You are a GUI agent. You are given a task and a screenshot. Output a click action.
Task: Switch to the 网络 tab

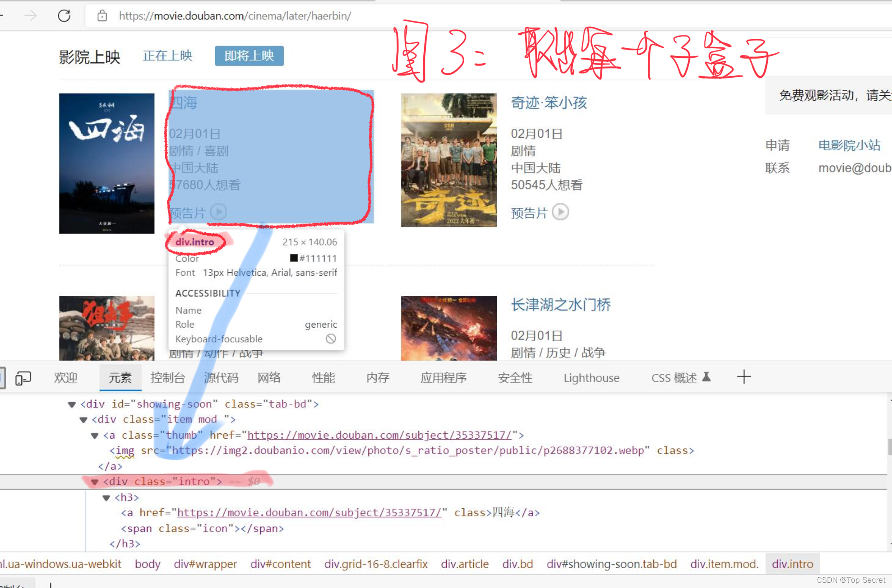[x=269, y=378]
